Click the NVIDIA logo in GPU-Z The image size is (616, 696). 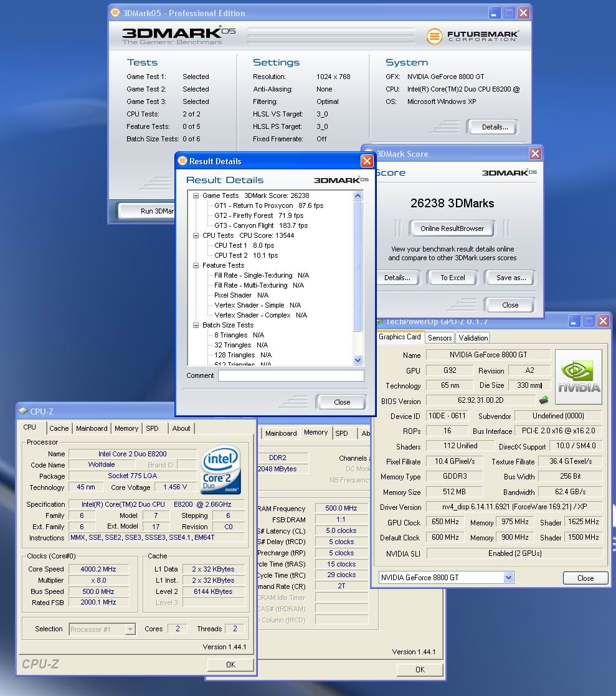(x=579, y=377)
